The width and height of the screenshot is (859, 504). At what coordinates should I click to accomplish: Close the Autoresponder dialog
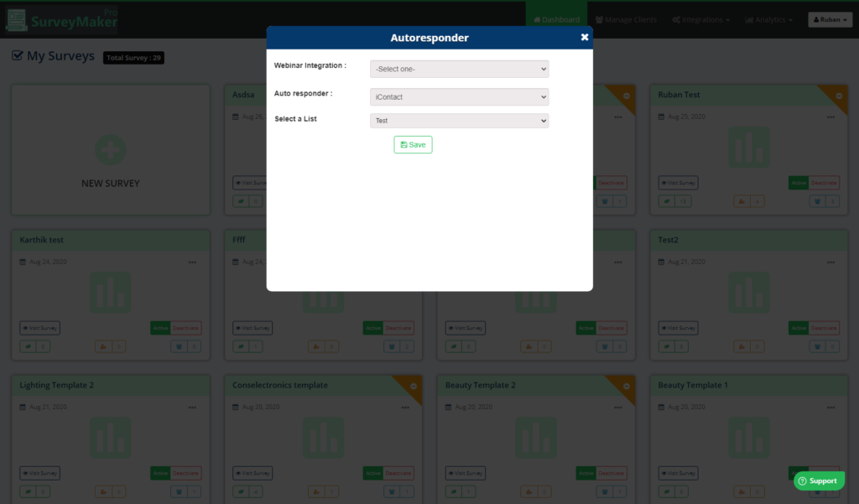click(x=585, y=37)
